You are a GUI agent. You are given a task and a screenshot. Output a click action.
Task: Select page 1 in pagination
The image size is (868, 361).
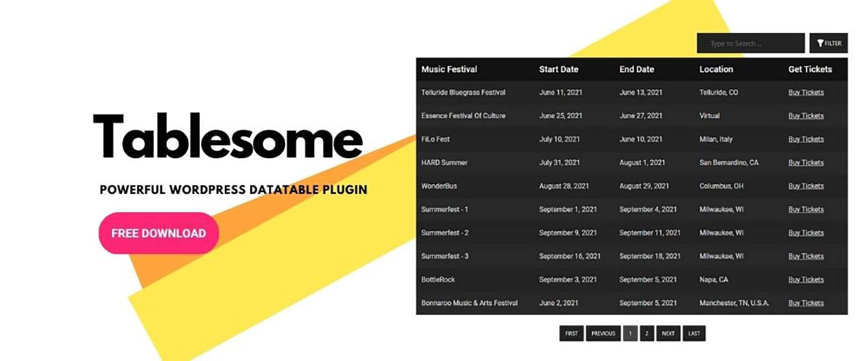[630, 333]
